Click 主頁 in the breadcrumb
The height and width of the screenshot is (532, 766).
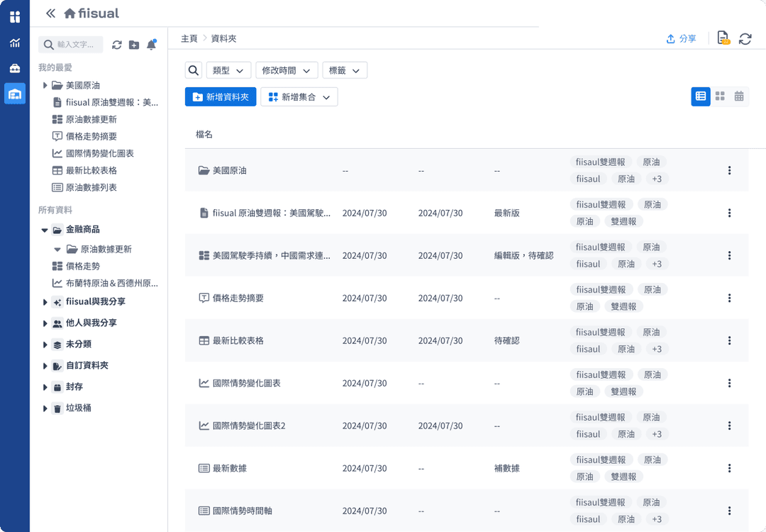tap(189, 39)
